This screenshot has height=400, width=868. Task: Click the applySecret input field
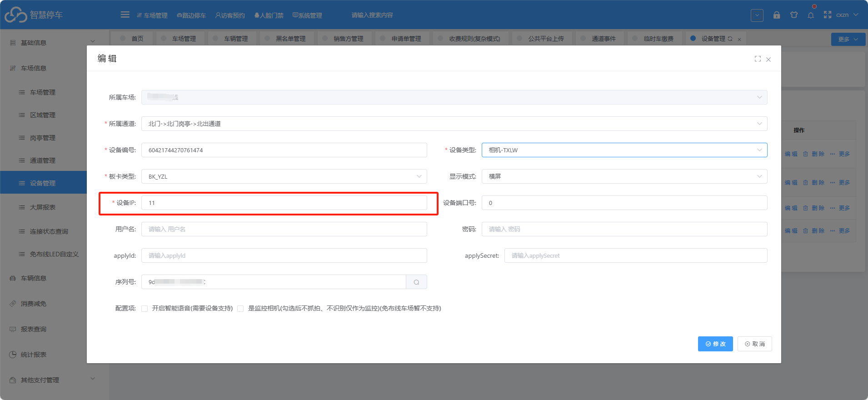[x=636, y=255]
